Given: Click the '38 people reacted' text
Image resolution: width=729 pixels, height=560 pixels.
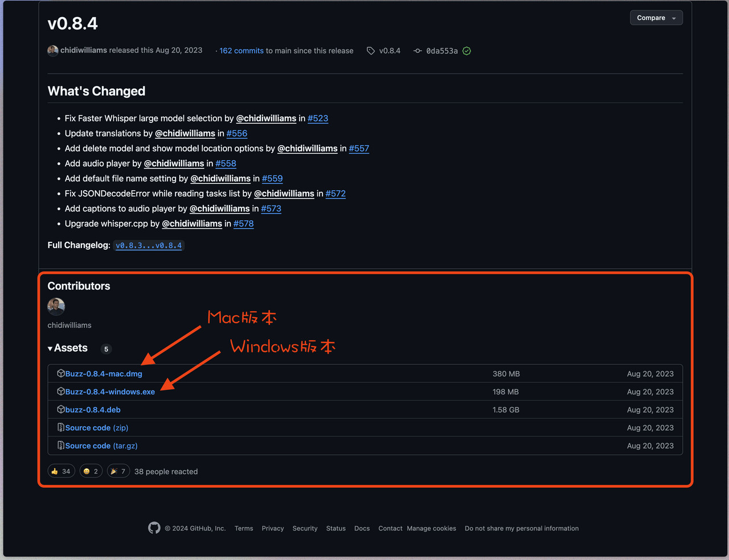Looking at the screenshot, I should (x=166, y=471).
